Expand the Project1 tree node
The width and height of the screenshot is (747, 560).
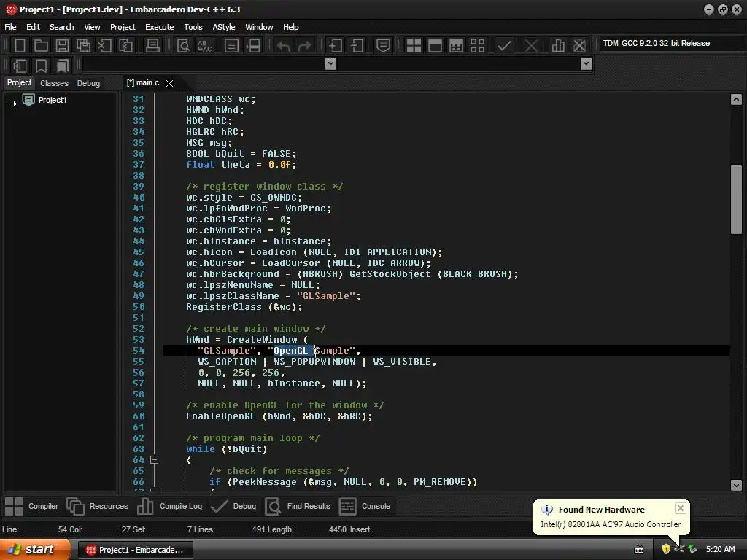[x=15, y=103]
